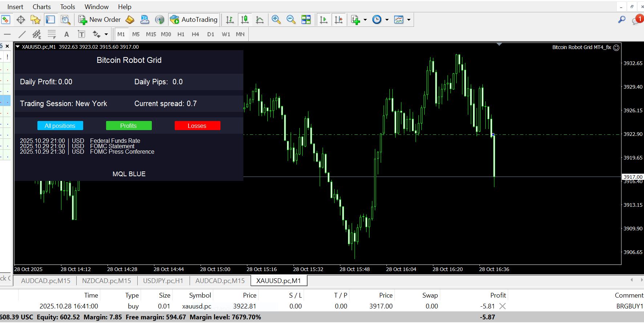Zoom in on the chart
This screenshot has width=644, height=323.
click(x=276, y=20)
